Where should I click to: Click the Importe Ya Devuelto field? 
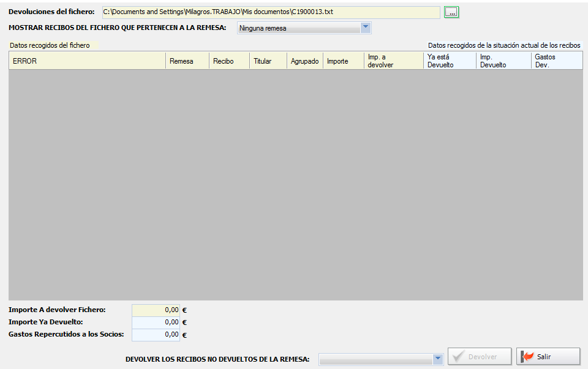(x=156, y=322)
